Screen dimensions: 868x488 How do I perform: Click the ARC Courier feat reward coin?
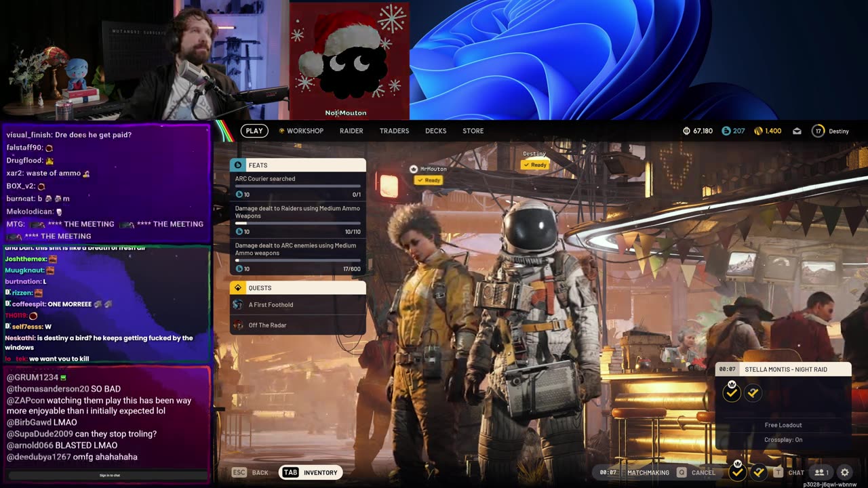coord(239,195)
